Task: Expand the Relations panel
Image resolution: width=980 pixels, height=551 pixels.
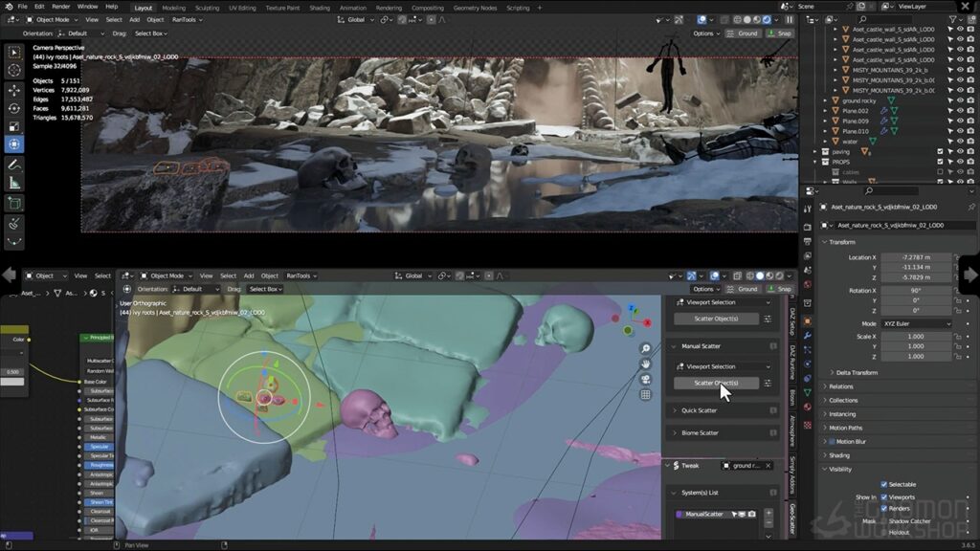Action: point(840,386)
